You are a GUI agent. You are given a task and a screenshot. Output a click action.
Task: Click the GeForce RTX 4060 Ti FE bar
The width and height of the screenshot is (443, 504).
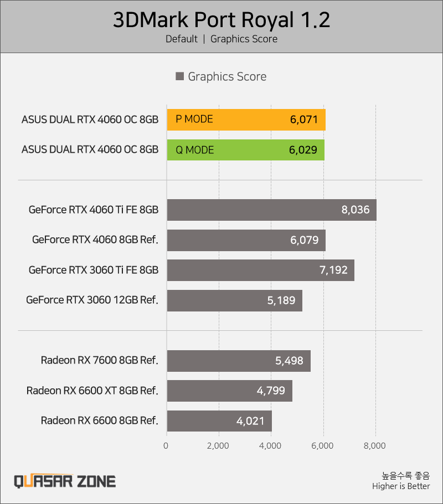coord(271,210)
